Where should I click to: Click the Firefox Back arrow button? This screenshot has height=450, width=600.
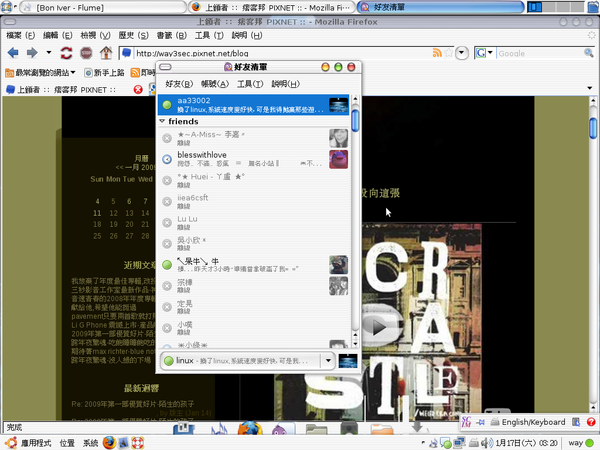pyautogui.click(x=13, y=53)
